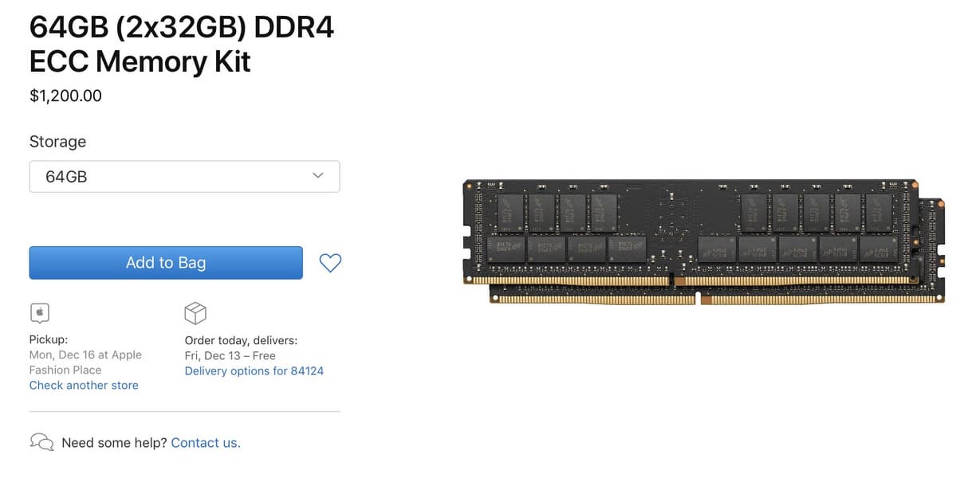
Task: Click the Need some help? text
Action: pyautogui.click(x=114, y=443)
